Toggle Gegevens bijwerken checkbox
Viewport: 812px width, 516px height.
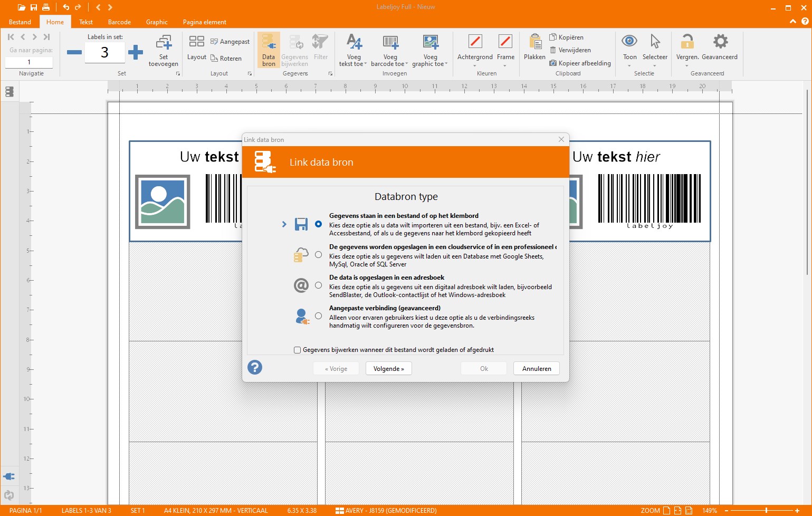[x=297, y=350]
